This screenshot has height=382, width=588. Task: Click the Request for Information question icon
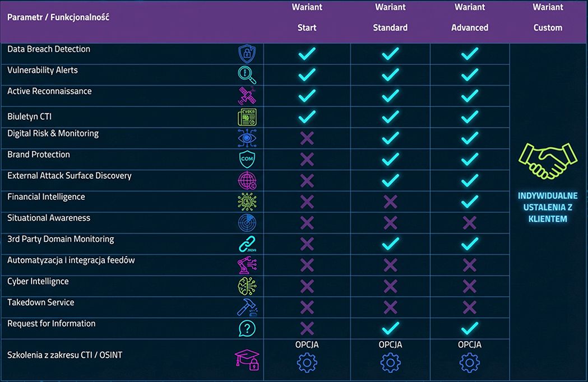pos(247,328)
